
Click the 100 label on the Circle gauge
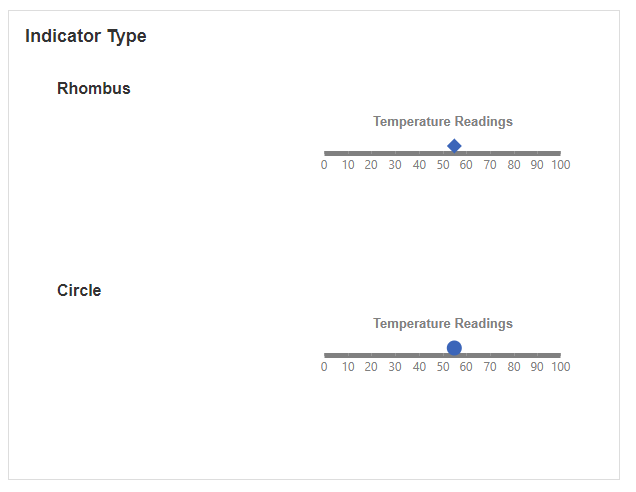tap(561, 367)
